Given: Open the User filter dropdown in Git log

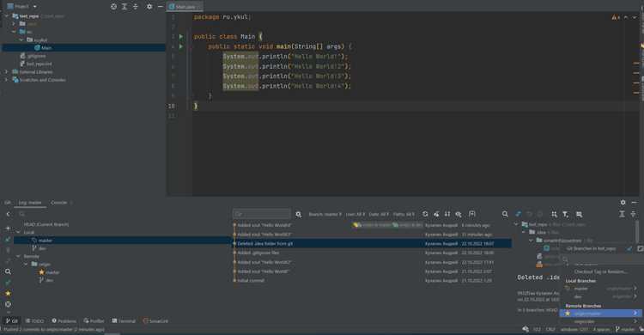Looking at the screenshot, I should tap(355, 214).
